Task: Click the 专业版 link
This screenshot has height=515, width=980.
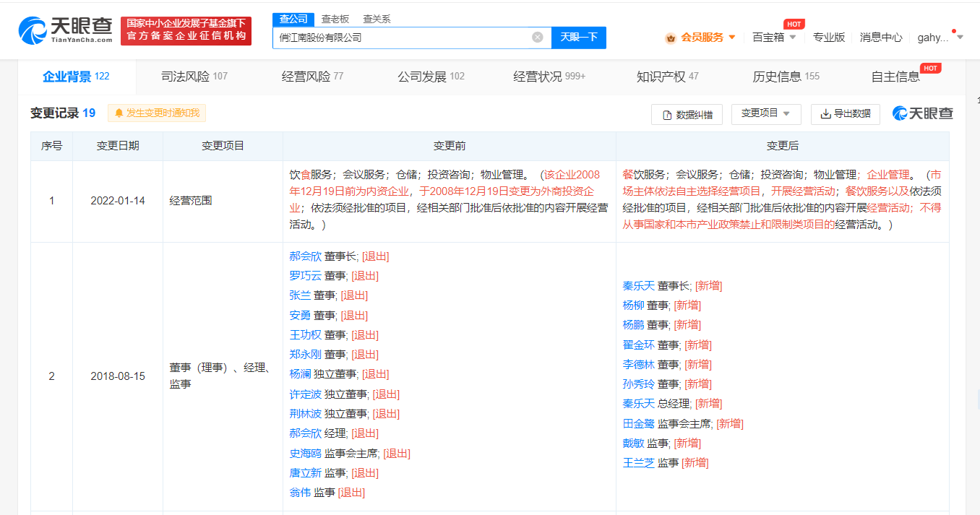Action: pyautogui.click(x=828, y=38)
